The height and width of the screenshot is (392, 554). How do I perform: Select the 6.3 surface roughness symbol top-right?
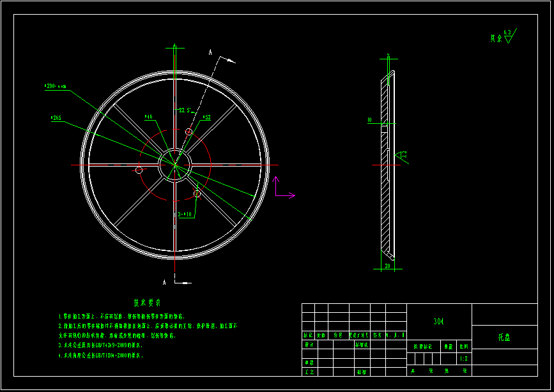[511, 36]
